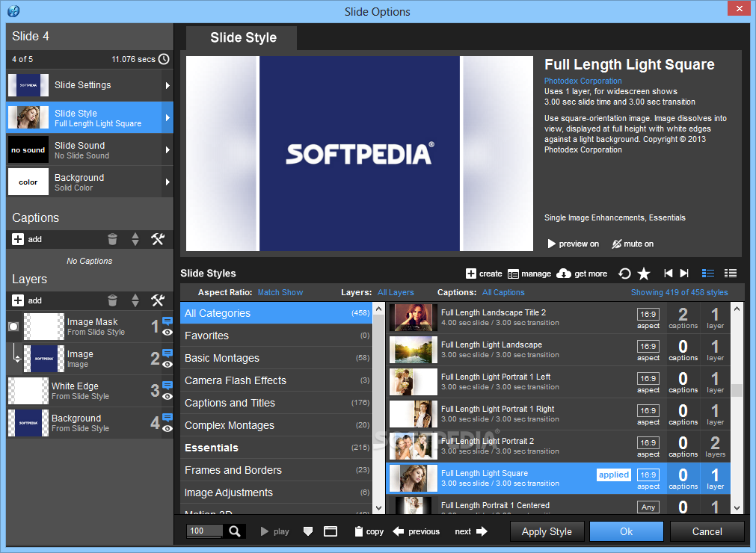The image size is (756, 553).
Task: Toggle visibility of Image Mask layer
Action: pyautogui.click(x=168, y=333)
